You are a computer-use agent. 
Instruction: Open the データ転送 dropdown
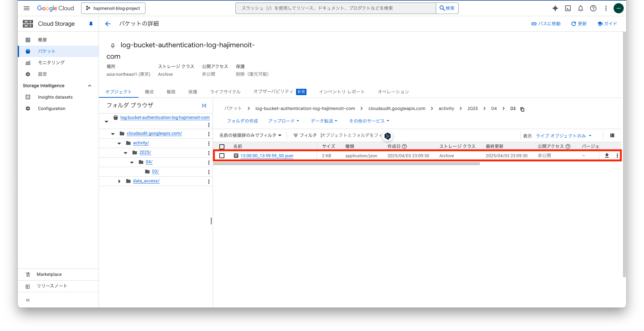tap(324, 121)
